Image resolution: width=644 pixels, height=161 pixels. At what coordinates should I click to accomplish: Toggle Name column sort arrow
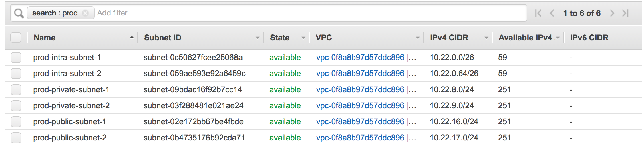(x=132, y=37)
